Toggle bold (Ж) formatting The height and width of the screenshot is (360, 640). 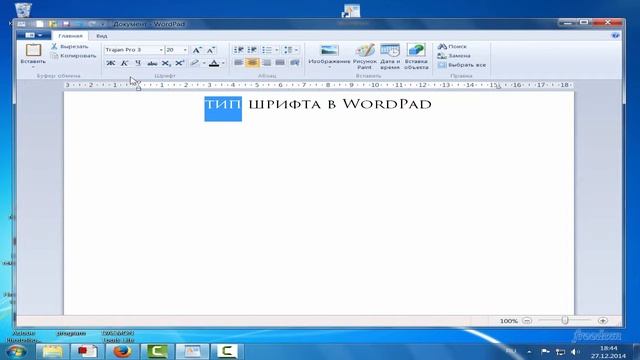pyautogui.click(x=111, y=63)
